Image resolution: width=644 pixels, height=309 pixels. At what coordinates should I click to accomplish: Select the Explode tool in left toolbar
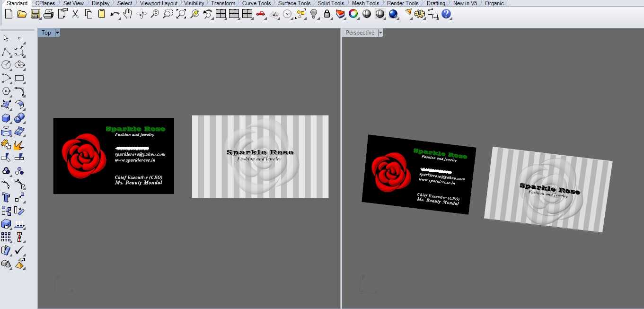tap(19, 144)
